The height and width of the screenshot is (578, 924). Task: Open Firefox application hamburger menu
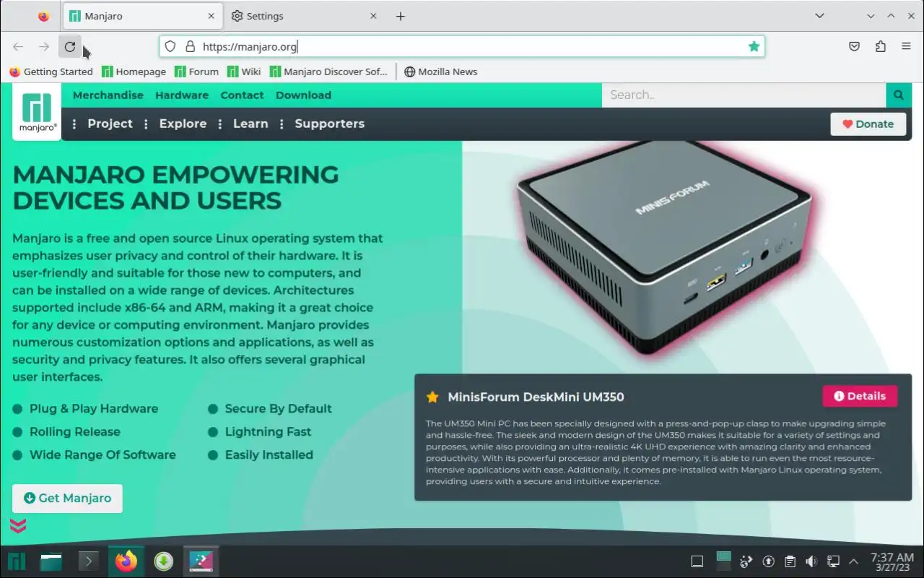click(x=906, y=47)
